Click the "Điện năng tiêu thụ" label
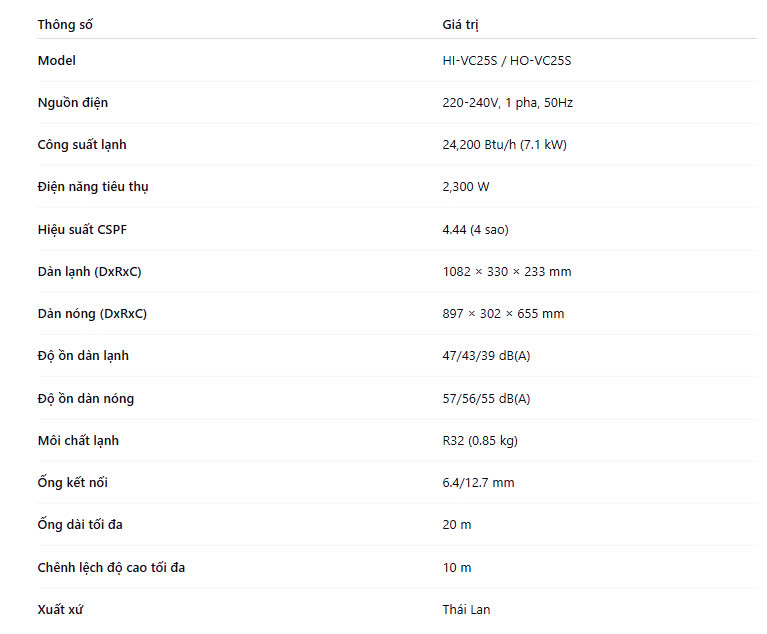The width and height of the screenshot is (767, 634). 93,187
